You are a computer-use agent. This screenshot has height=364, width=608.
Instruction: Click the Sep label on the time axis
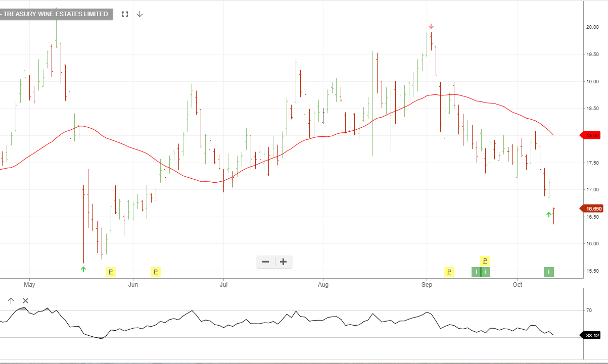(427, 285)
